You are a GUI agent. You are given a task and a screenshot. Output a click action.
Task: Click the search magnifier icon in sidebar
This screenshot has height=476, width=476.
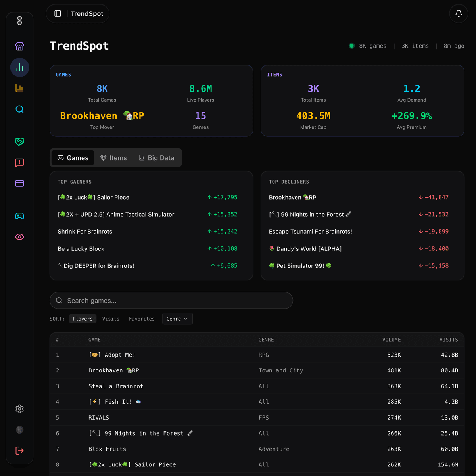point(19,109)
